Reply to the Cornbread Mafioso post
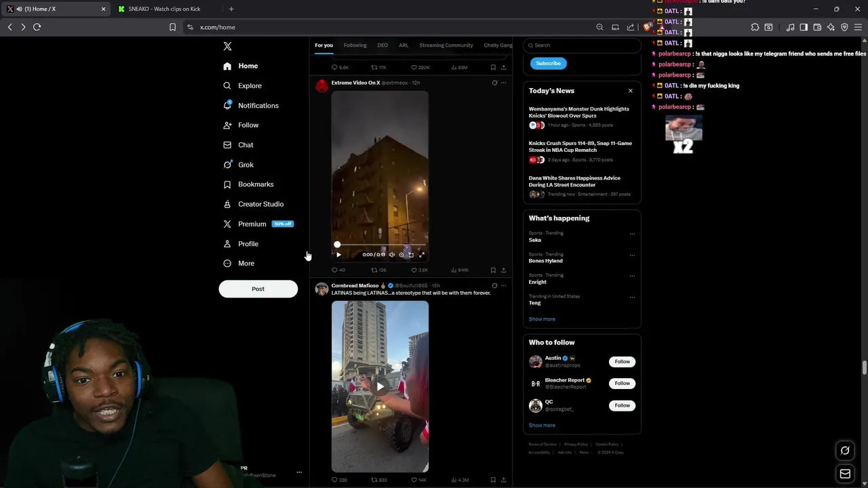 [338, 480]
